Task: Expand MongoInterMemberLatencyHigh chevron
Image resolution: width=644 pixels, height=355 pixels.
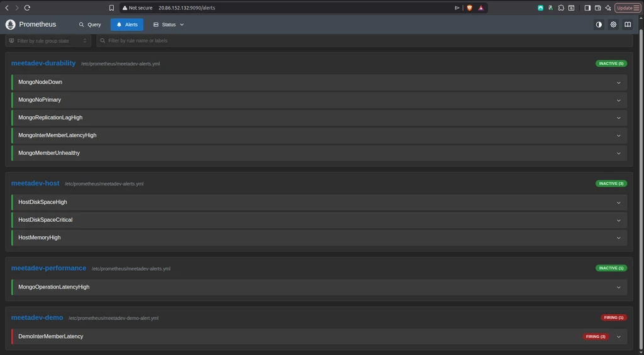Action: tap(619, 136)
